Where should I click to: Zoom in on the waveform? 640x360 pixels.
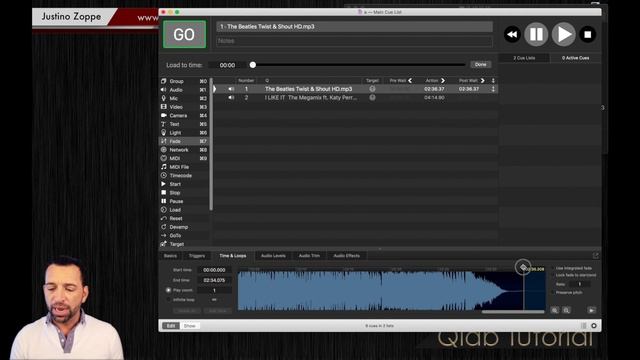pyautogui.click(x=555, y=310)
